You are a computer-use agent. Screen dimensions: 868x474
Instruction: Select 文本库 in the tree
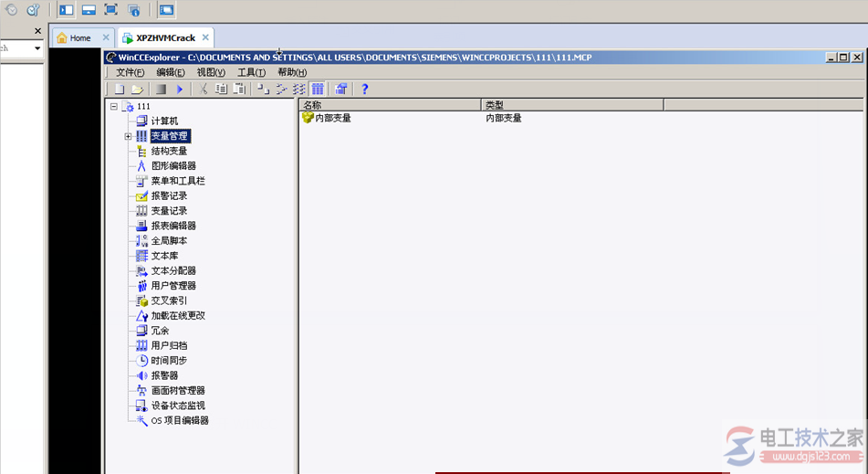tap(164, 256)
